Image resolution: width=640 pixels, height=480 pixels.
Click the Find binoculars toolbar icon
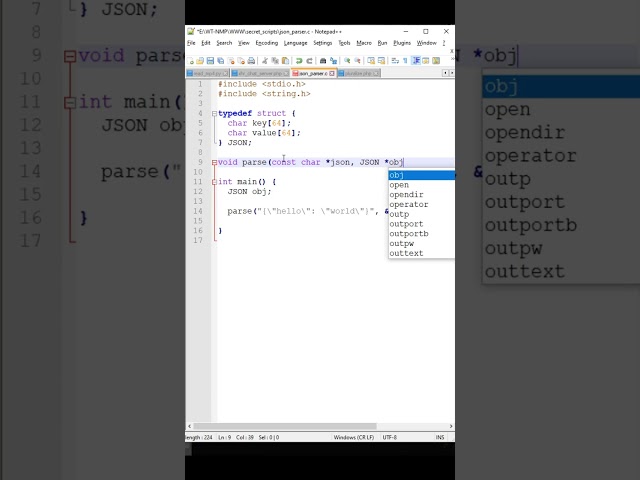323,61
